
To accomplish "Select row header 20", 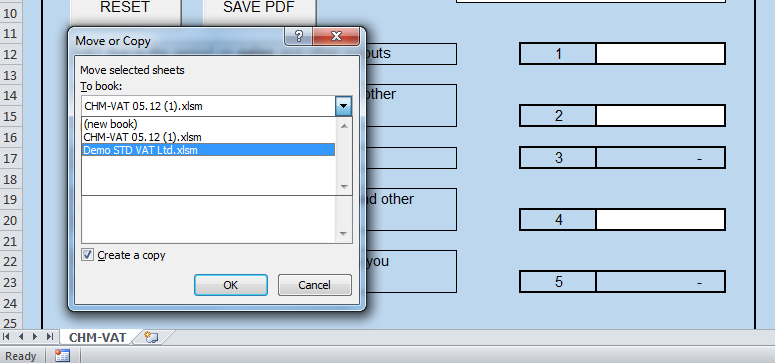I will tap(10, 220).
